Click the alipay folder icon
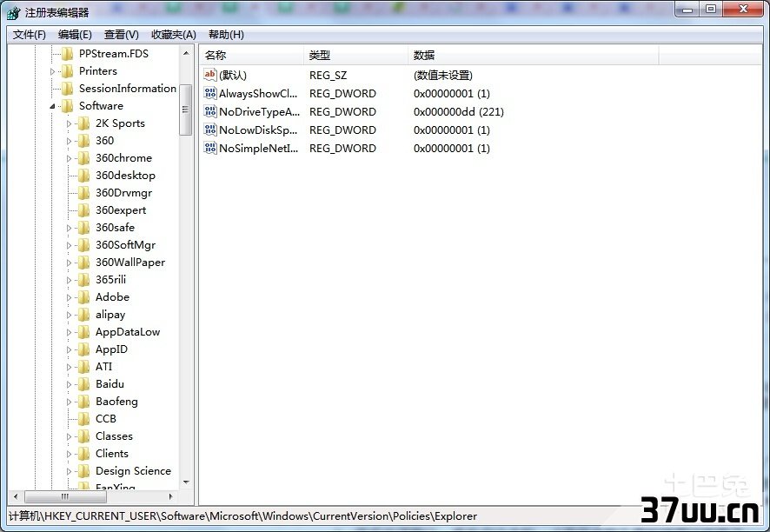 click(84, 315)
